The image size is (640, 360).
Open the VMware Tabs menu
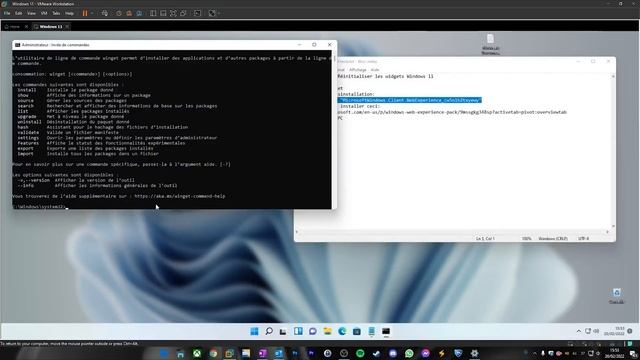[x=56, y=13]
